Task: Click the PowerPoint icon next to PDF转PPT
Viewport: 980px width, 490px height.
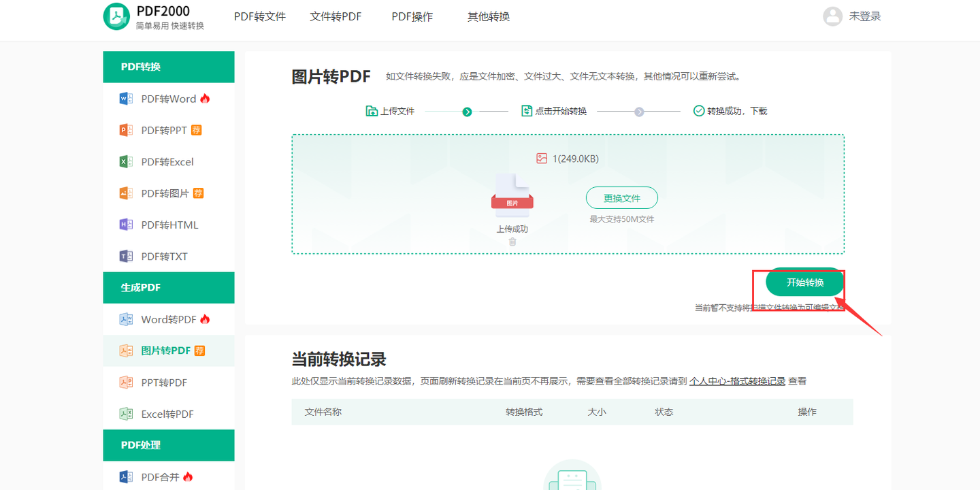Action: pyautogui.click(x=126, y=130)
